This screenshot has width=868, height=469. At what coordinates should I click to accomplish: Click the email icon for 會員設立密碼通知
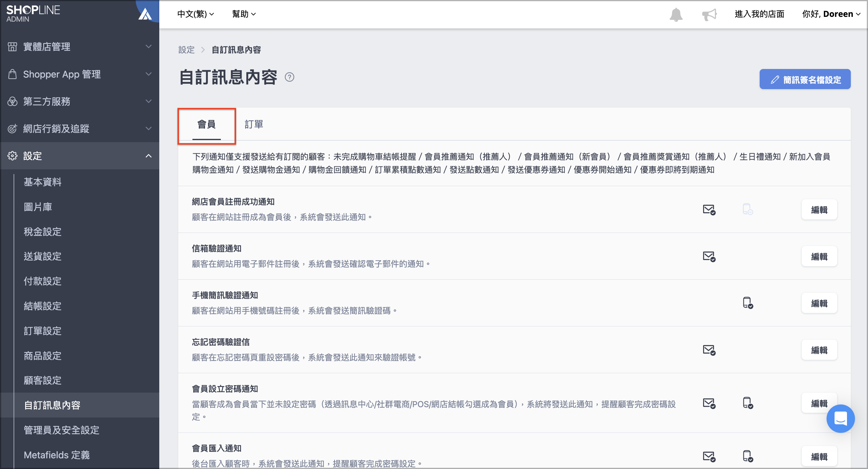(x=709, y=403)
